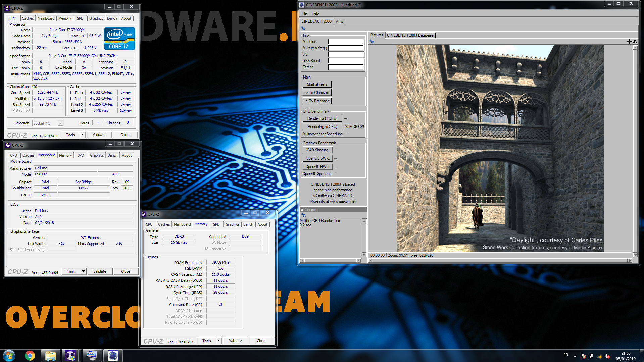
Task: Open Graphics tab in Mainboard CPU-Z window
Action: click(97, 155)
